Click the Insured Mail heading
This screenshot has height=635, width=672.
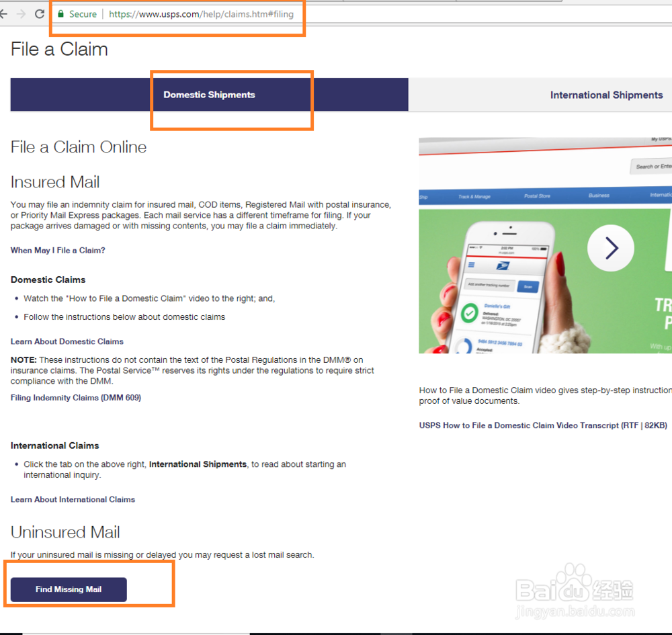click(x=55, y=182)
